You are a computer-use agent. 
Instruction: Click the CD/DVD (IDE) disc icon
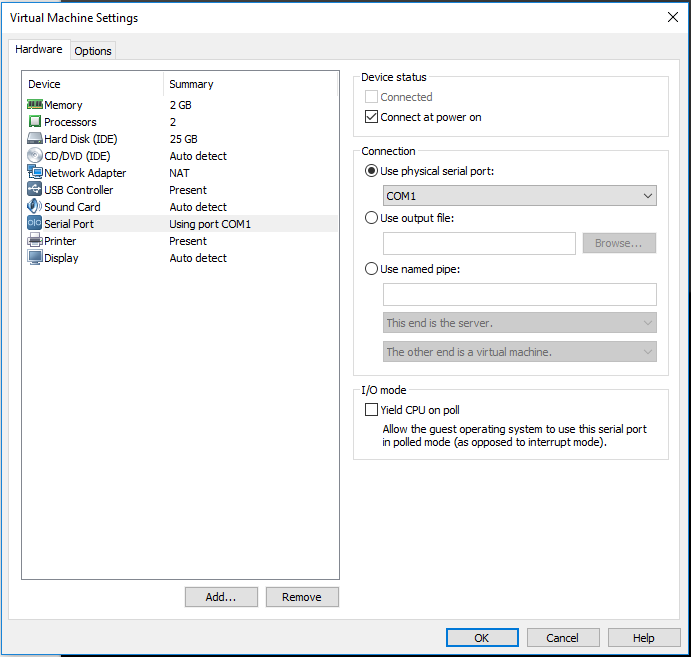(x=34, y=156)
